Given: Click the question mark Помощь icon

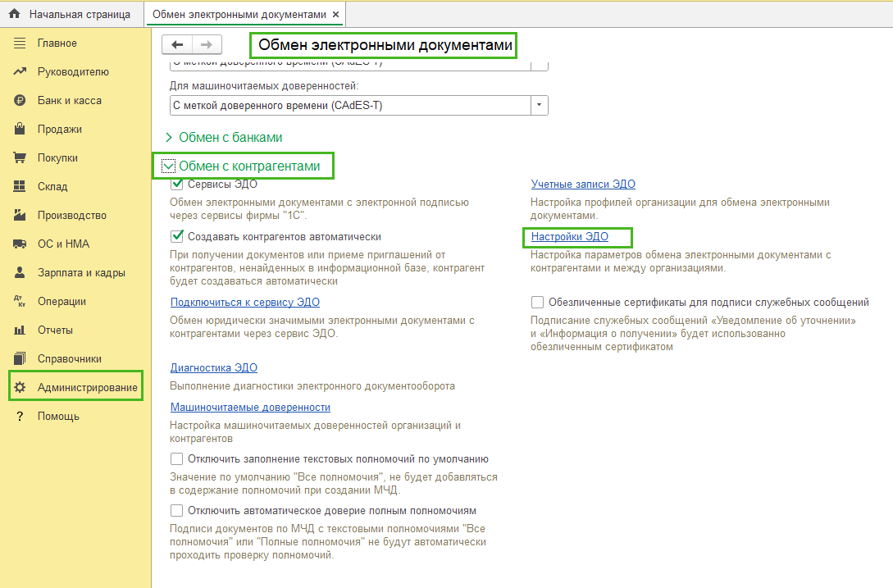Looking at the screenshot, I should point(20,416).
